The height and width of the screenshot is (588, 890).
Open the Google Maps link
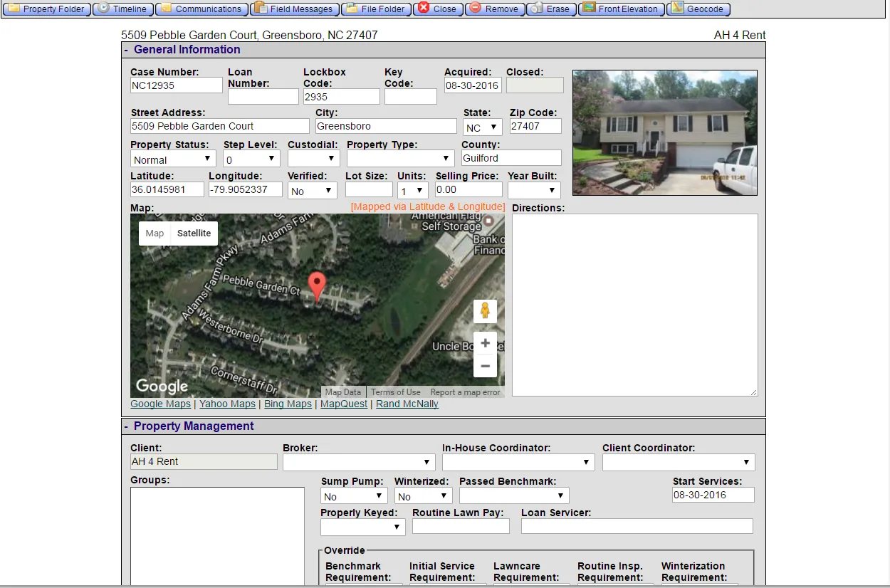[x=161, y=404]
